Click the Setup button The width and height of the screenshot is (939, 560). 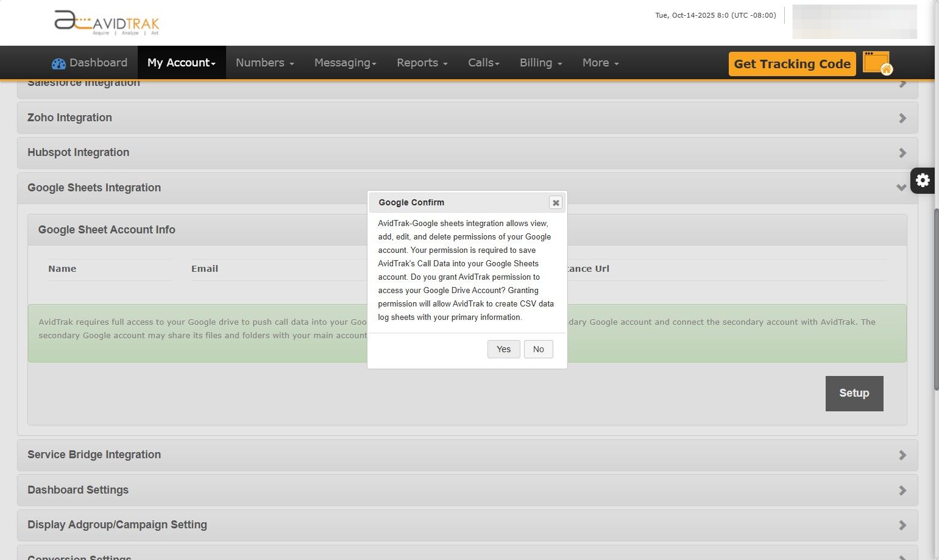pos(854,394)
